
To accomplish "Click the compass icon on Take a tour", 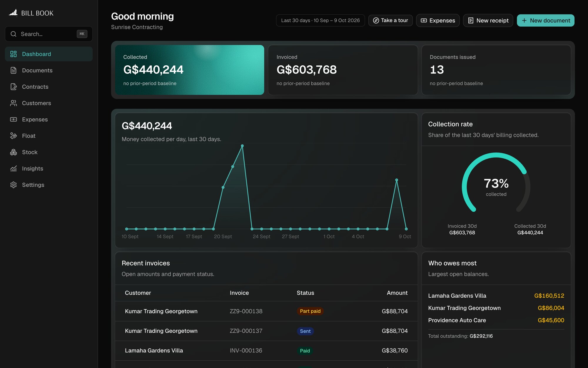I will click(376, 20).
